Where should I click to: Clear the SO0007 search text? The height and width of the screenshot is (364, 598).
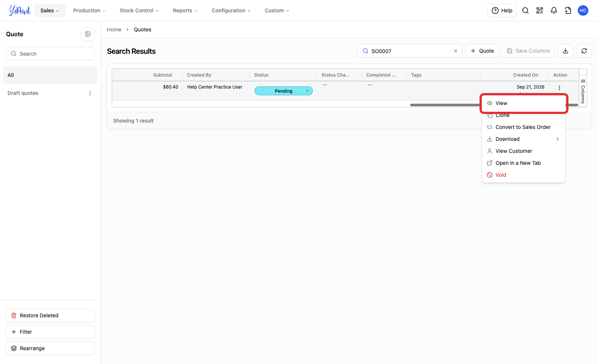(x=456, y=51)
